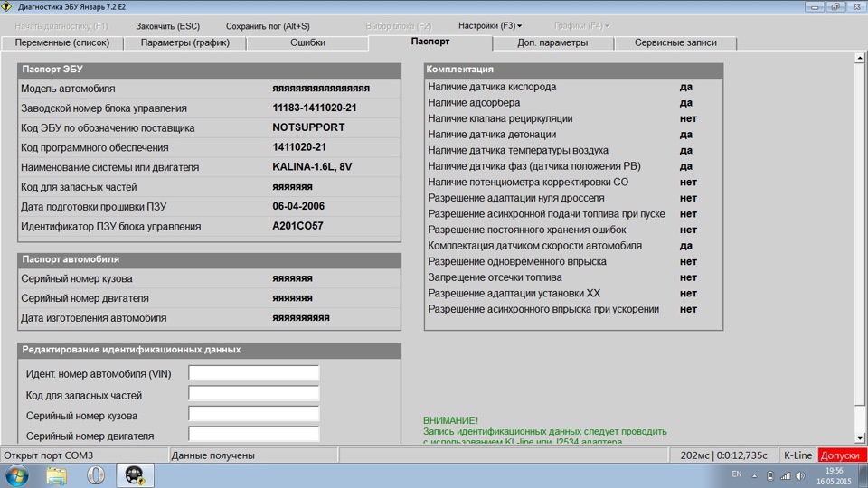Click Разрешение адаптации установки ХХ row
Screen dimensions: 868x488
(x=573, y=293)
